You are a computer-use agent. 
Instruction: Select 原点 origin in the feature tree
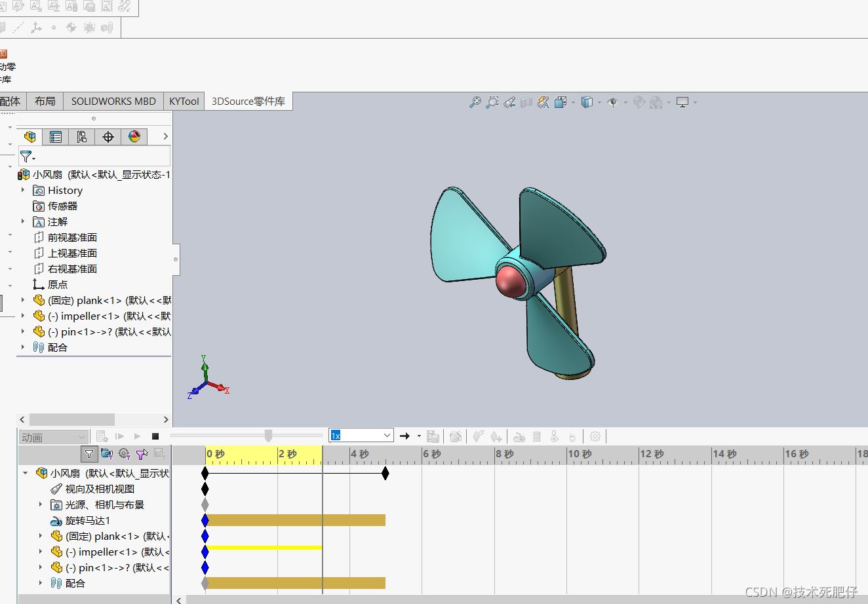(x=58, y=284)
